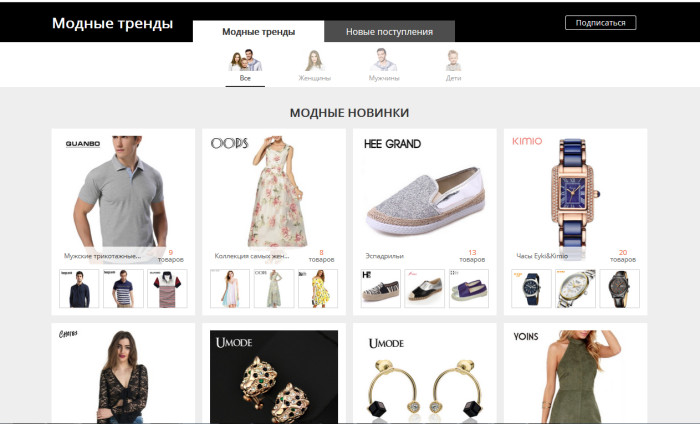Select the Дети category icon
The width and height of the screenshot is (700, 424).
click(x=453, y=60)
